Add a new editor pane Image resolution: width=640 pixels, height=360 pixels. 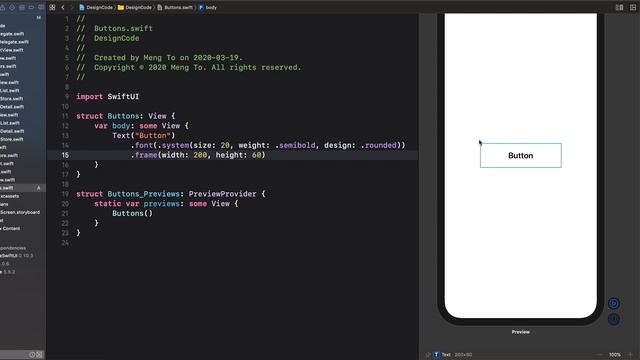coord(633,7)
